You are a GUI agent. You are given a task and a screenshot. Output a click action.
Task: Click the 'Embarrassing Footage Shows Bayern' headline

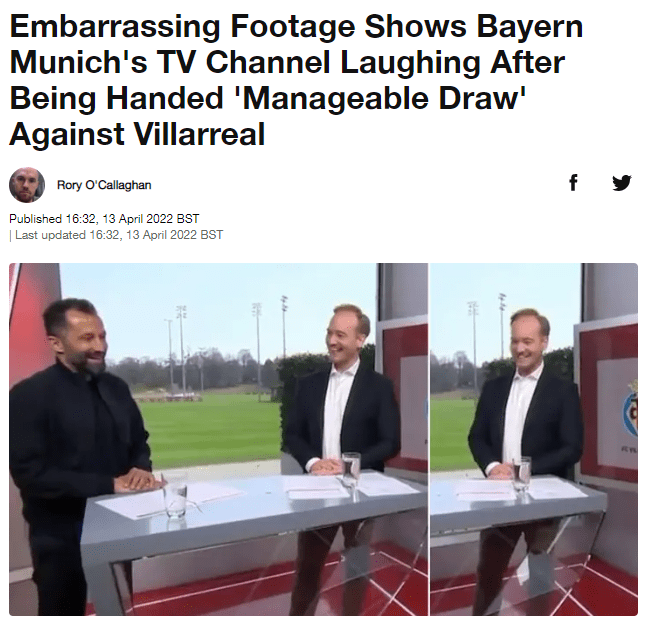(296, 26)
